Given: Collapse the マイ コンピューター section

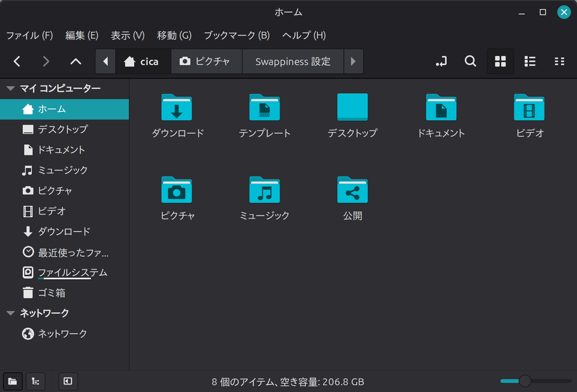Looking at the screenshot, I should click(10, 88).
